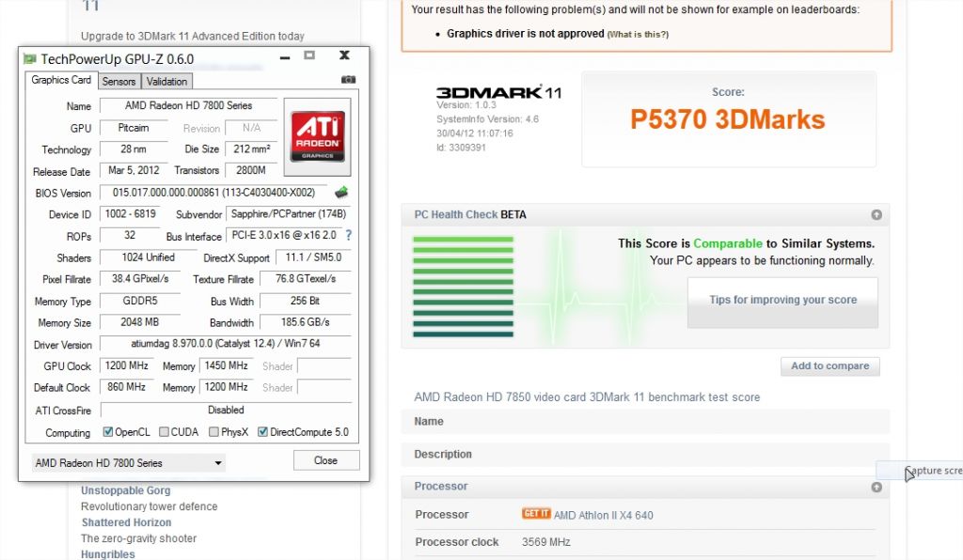
Task: Click the 3DMark 11 logo
Action: coord(498,93)
